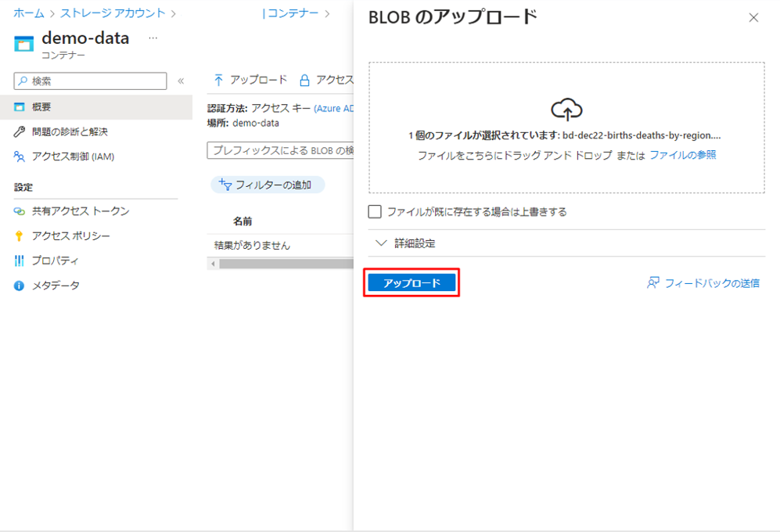Click the horizontal scrollbar left arrow
Screen dimensions: 780x532
point(213,264)
